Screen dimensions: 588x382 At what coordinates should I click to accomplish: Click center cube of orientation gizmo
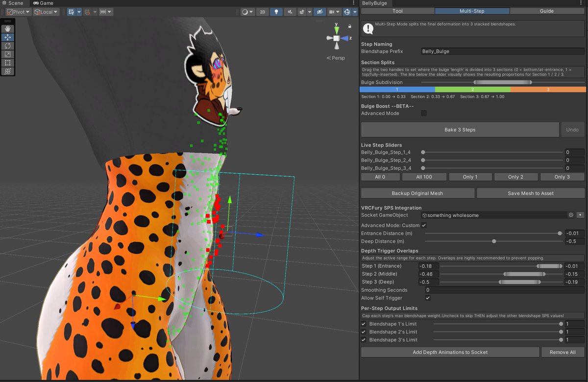tap(337, 38)
